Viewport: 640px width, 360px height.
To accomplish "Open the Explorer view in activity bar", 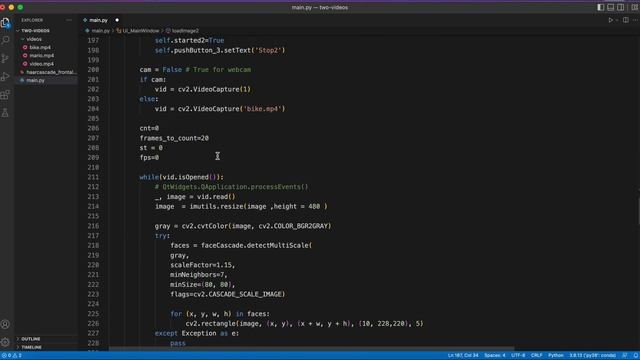I will (x=5, y=23).
